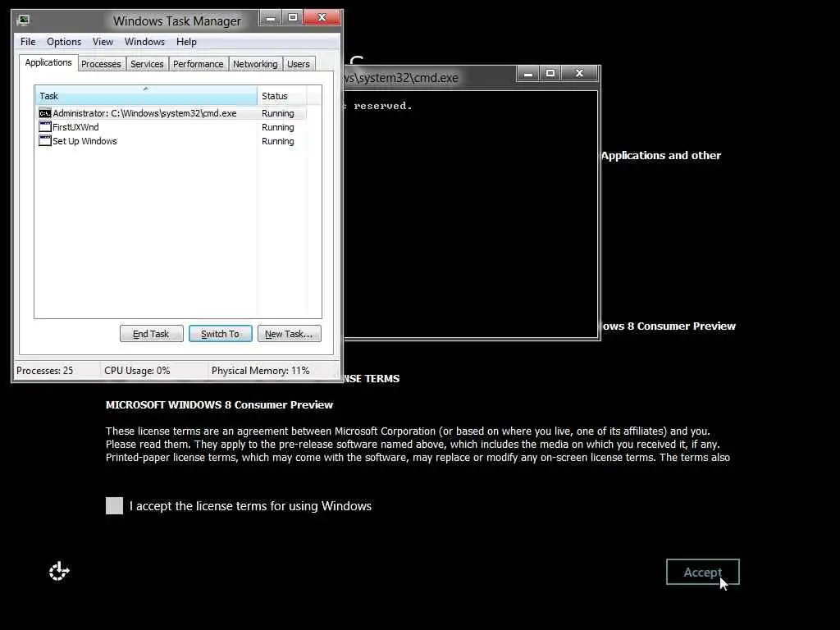
Task: Select the Administrator cmd.exe task row
Action: pos(172,113)
